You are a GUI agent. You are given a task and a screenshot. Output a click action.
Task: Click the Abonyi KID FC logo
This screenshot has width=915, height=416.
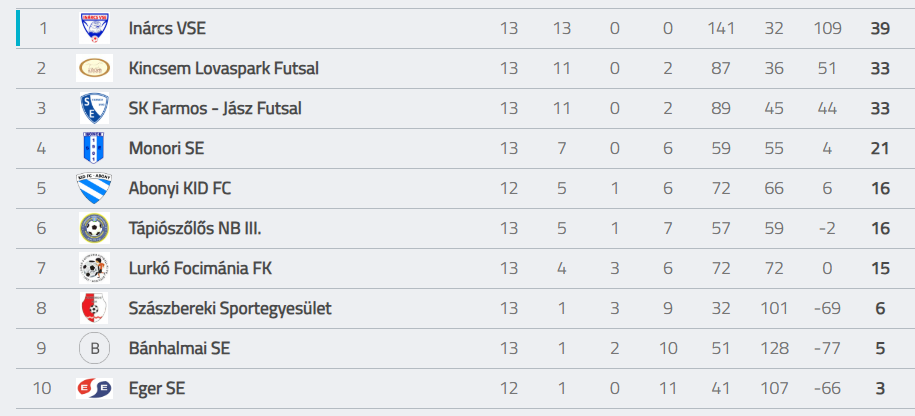pyautogui.click(x=94, y=188)
